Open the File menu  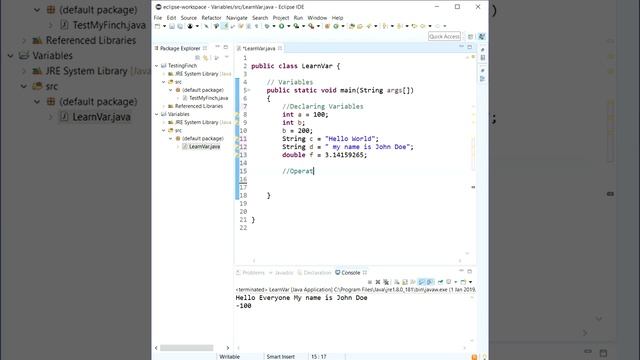click(x=158, y=18)
